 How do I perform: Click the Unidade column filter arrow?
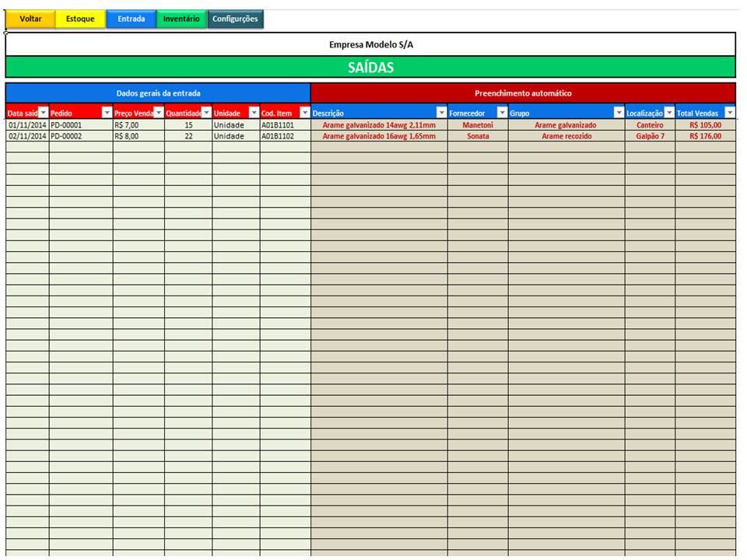tap(254, 113)
